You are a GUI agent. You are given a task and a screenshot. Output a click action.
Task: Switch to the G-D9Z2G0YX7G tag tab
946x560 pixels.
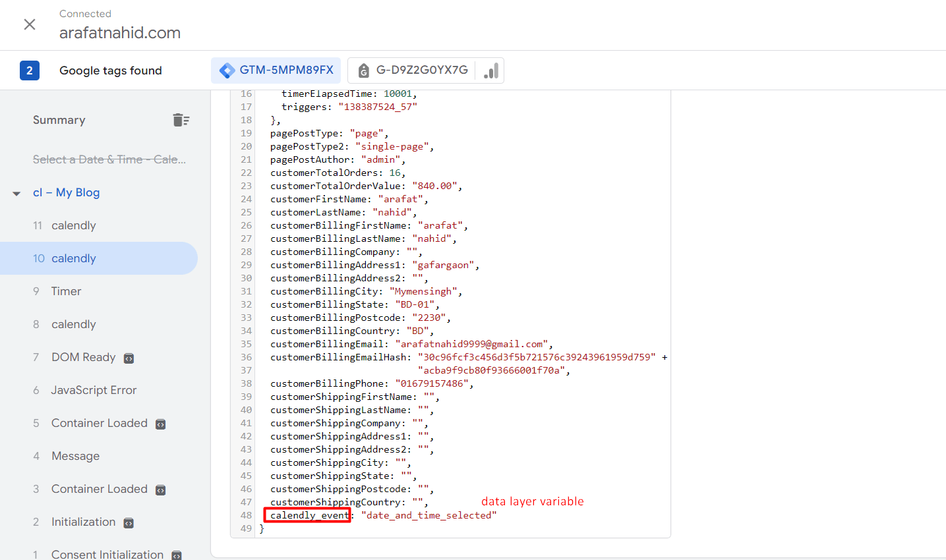point(426,70)
